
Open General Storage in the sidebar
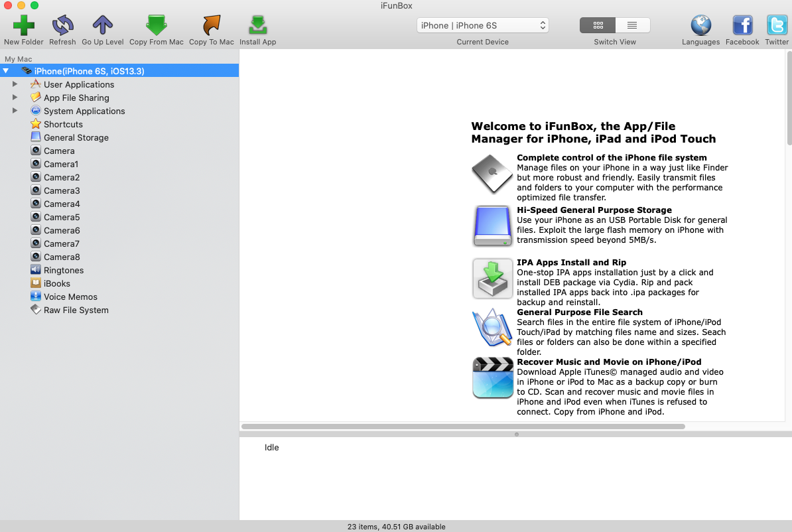click(76, 137)
